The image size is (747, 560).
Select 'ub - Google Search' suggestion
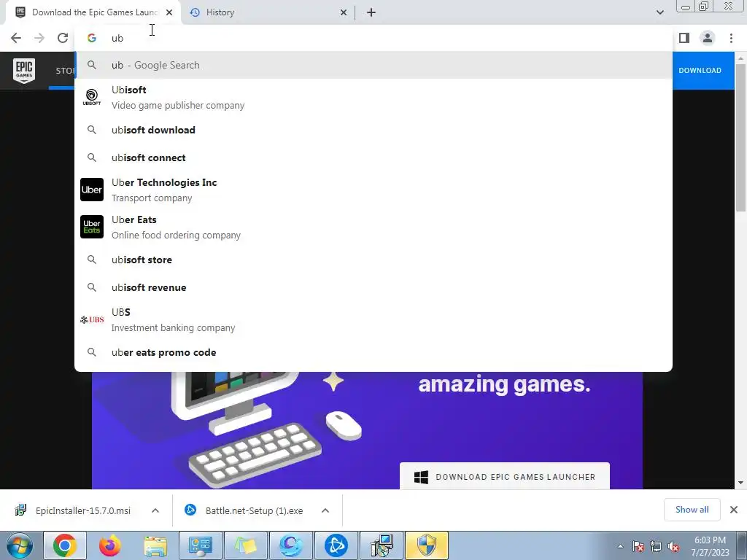[373, 65]
